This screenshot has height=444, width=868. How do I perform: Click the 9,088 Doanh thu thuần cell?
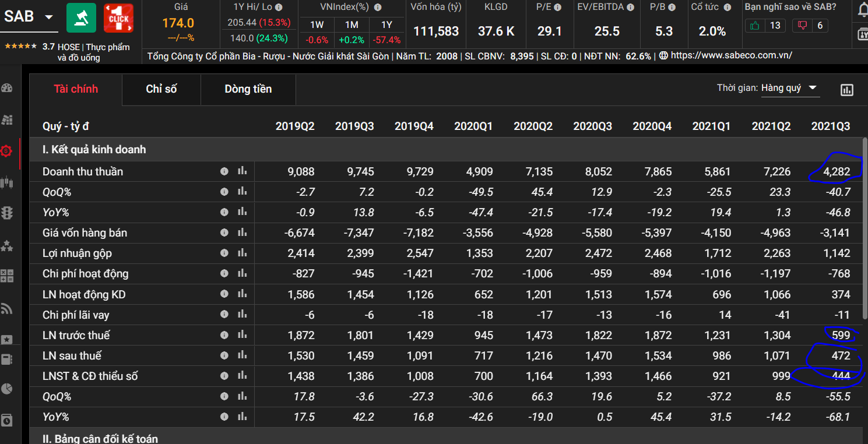pos(301,172)
